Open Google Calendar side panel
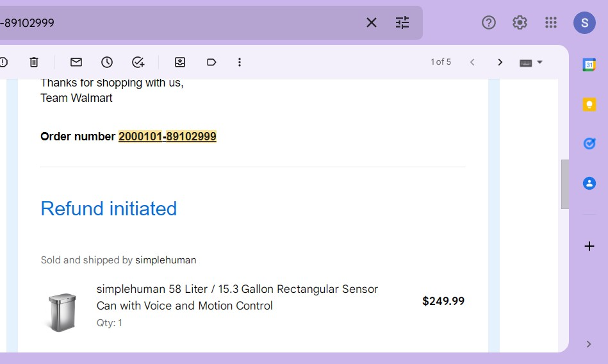Screen dimensions: 608x364 (589, 65)
